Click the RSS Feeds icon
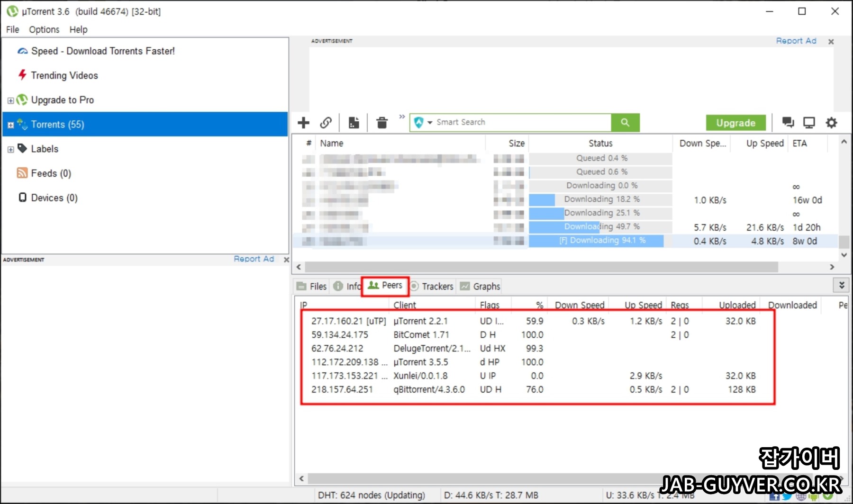Image resolution: width=853 pixels, height=504 pixels. tap(22, 173)
